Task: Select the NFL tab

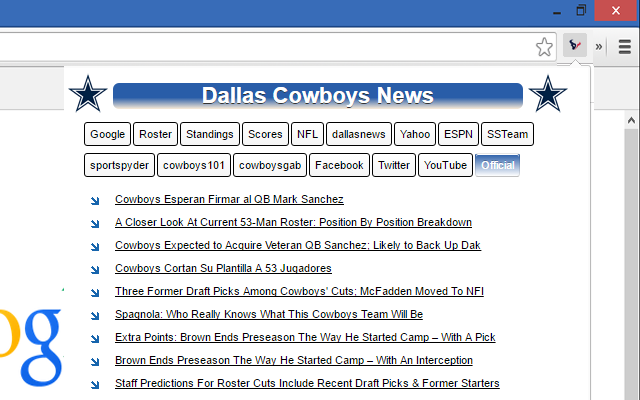Action: (307, 134)
